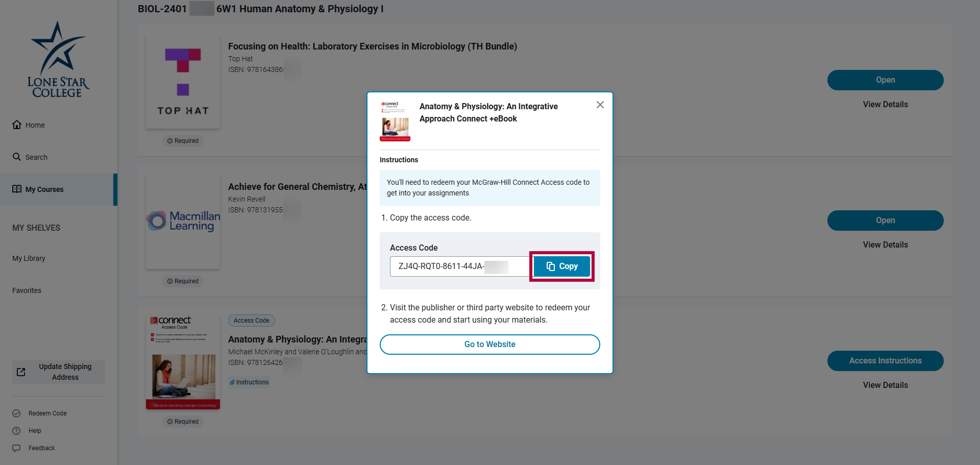Click Update Shipping Address button
980x465 pixels.
(x=59, y=372)
